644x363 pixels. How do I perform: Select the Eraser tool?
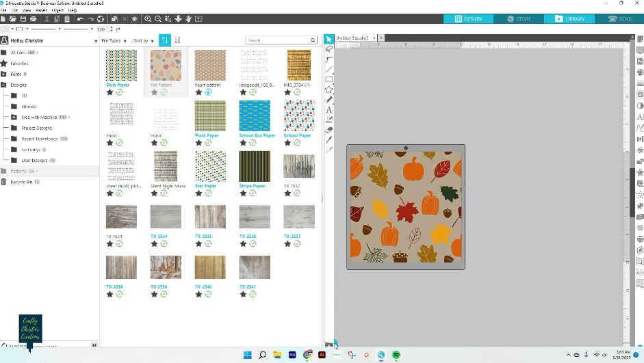pyautogui.click(x=329, y=130)
